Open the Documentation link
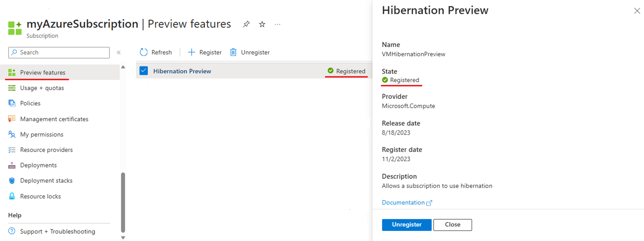 coord(407,202)
